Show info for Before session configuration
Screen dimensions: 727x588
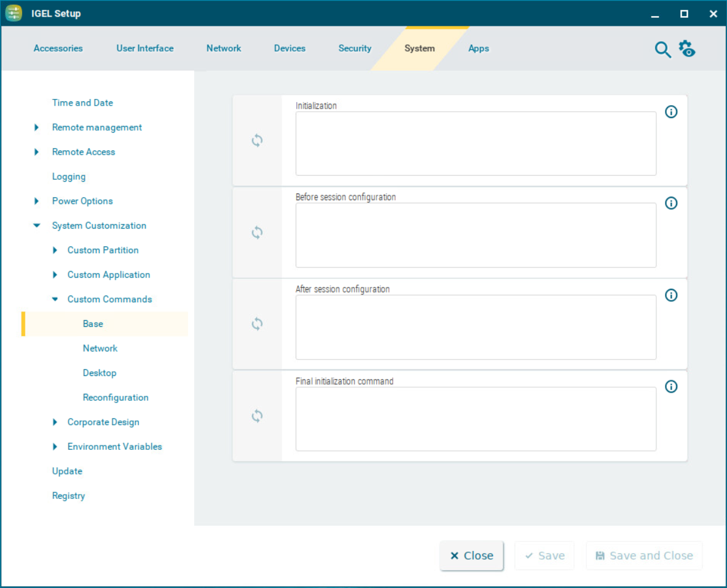(x=671, y=203)
